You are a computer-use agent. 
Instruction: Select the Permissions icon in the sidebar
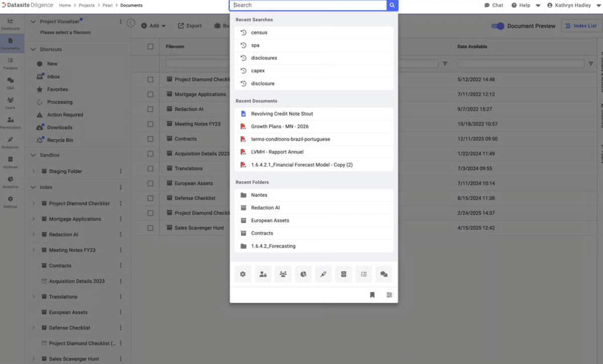pos(11,119)
